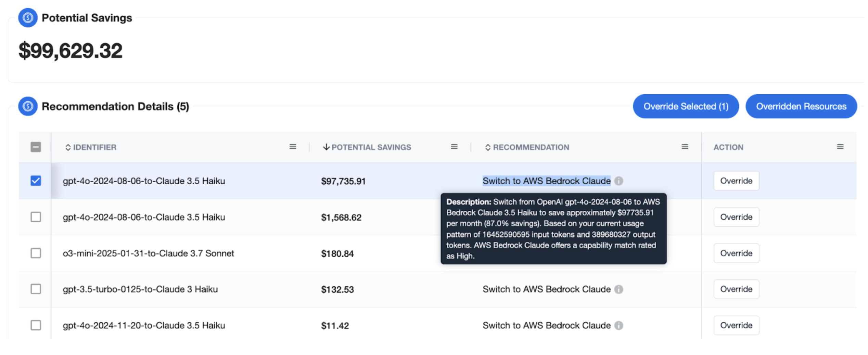
Task: Click info icon in the $97,735.91 row
Action: coord(619,181)
